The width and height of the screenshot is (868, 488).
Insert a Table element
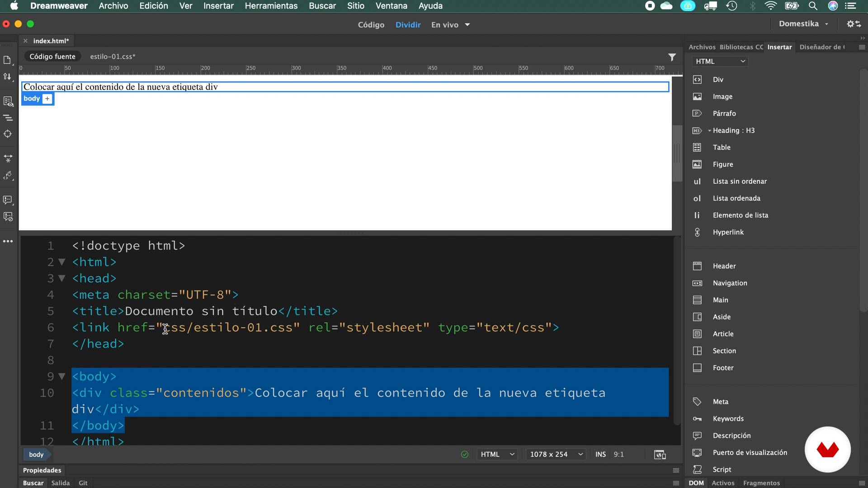[722, 147]
